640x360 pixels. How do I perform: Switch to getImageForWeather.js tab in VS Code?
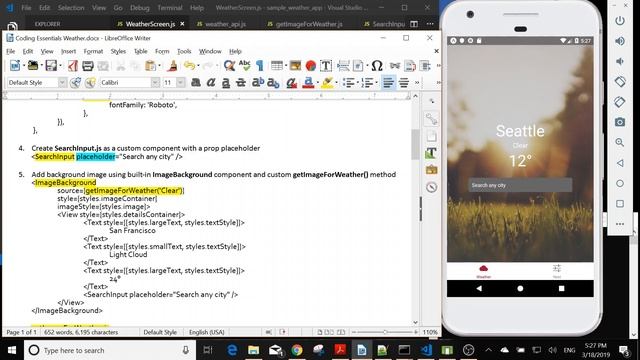pyautogui.click(x=304, y=24)
